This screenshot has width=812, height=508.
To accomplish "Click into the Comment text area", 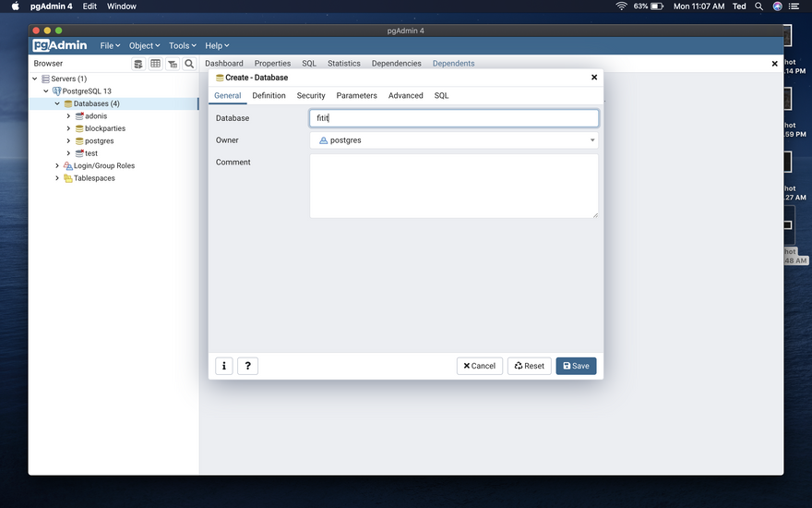I will (453, 186).
